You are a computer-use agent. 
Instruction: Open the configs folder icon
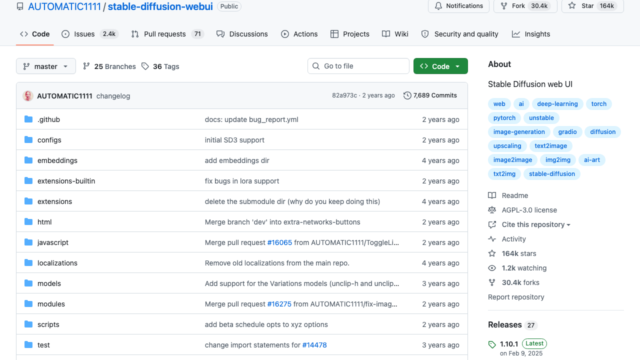28,140
